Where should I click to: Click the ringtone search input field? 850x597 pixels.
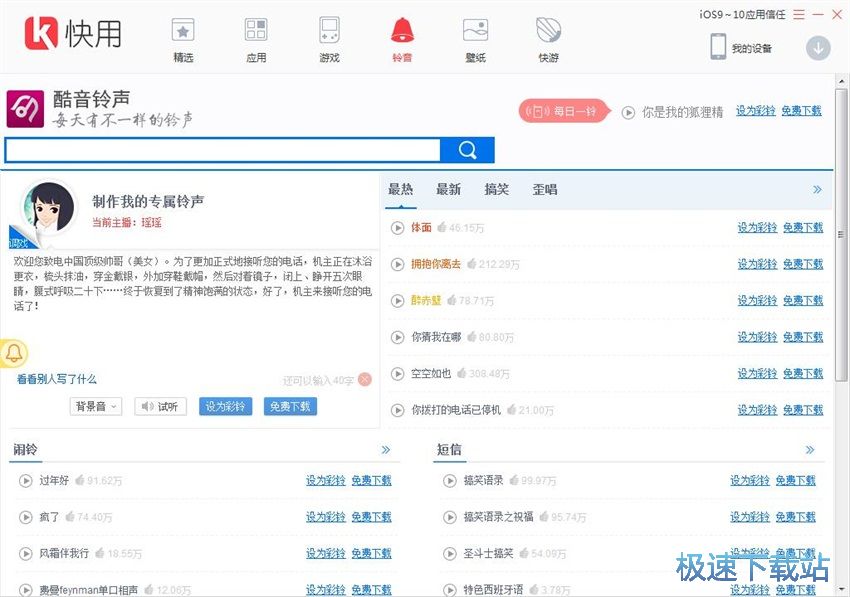click(223, 150)
